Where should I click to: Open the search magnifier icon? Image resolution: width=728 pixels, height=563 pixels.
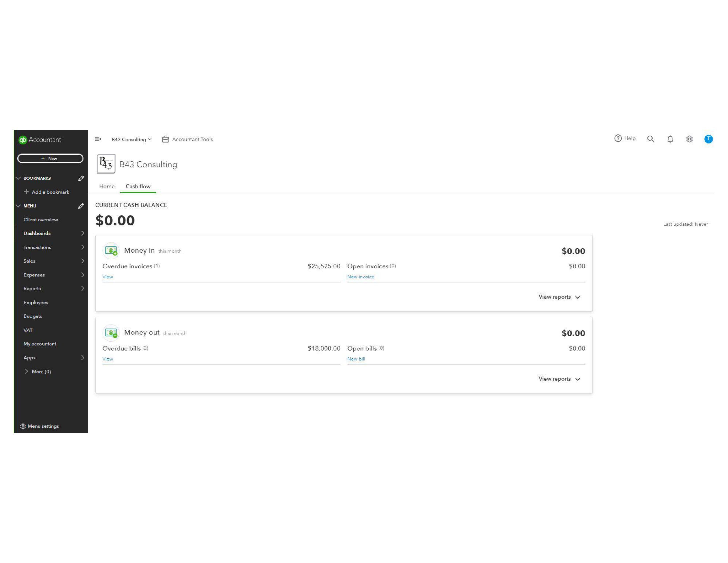tap(650, 139)
